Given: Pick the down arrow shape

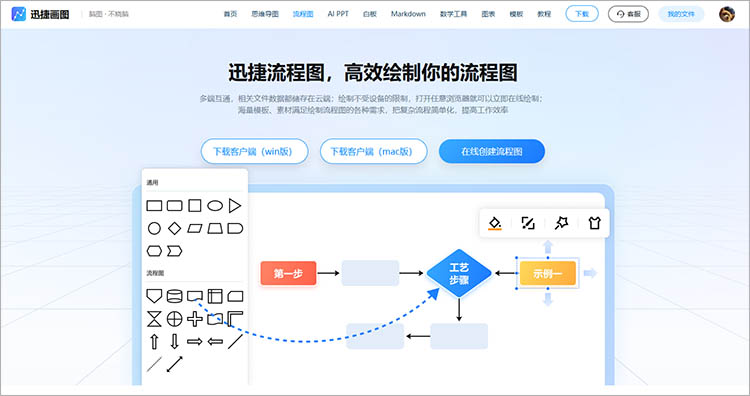Looking at the screenshot, I should tap(175, 341).
